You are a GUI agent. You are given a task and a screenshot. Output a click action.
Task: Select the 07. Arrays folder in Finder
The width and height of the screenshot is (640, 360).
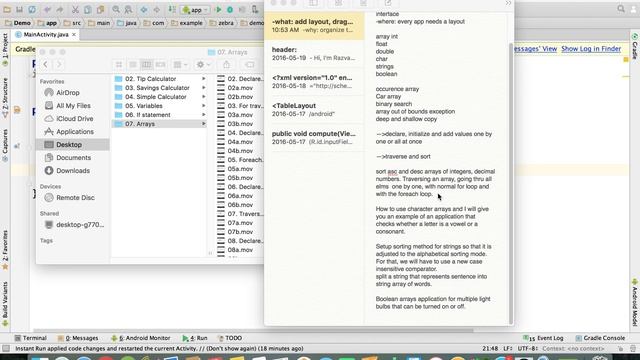pos(160,124)
